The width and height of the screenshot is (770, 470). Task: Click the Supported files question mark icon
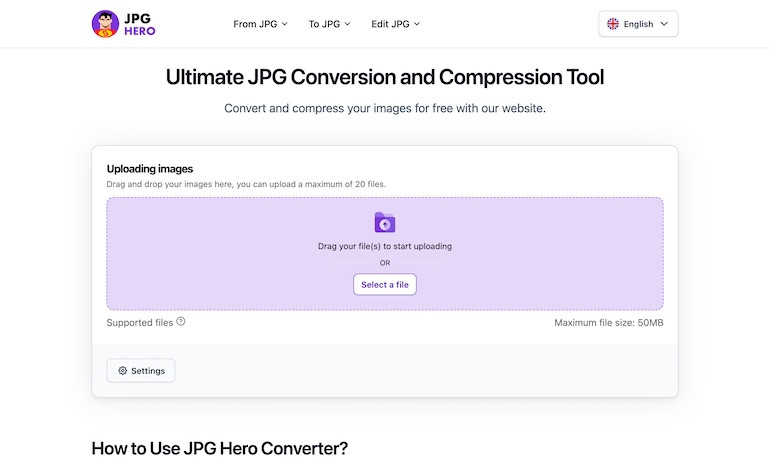point(181,322)
